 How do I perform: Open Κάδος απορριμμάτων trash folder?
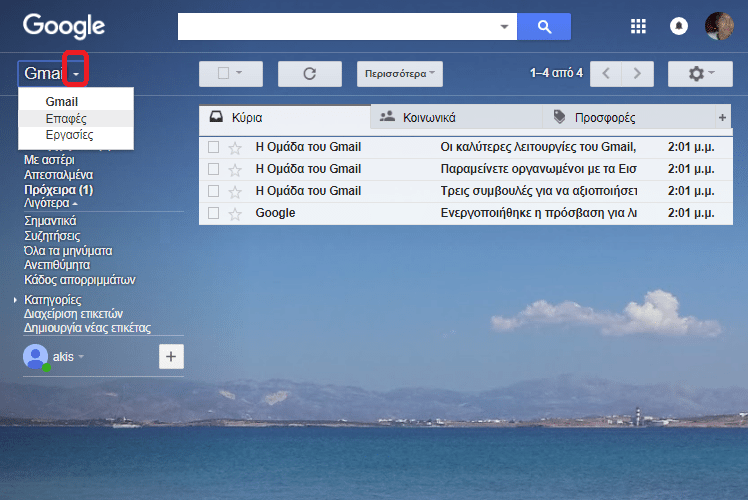[x=80, y=280]
